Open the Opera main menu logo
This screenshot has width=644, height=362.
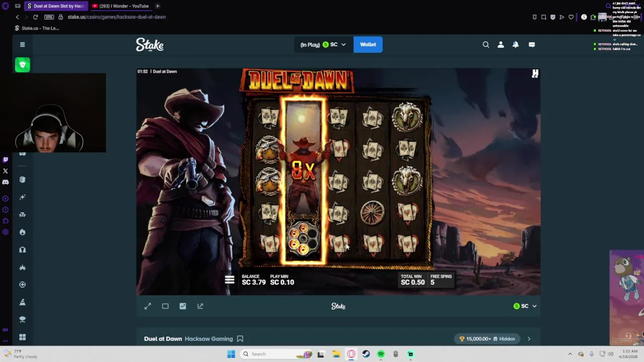point(6,6)
